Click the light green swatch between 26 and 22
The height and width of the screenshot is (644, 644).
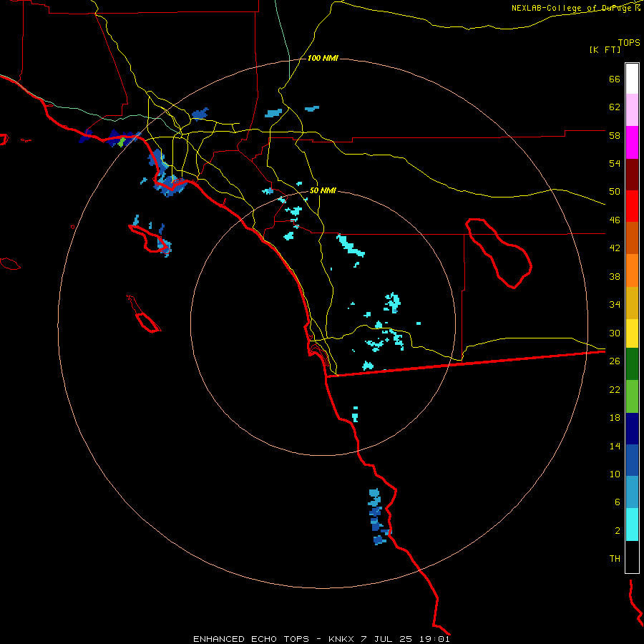click(x=632, y=396)
